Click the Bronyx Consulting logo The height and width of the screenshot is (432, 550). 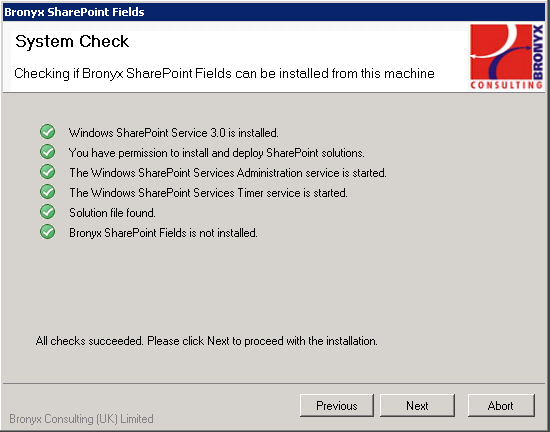(x=506, y=56)
